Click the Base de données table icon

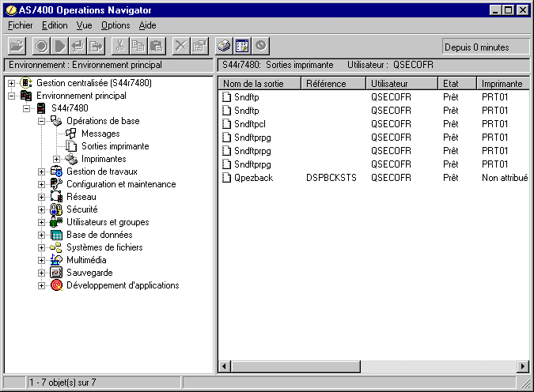tap(56, 235)
